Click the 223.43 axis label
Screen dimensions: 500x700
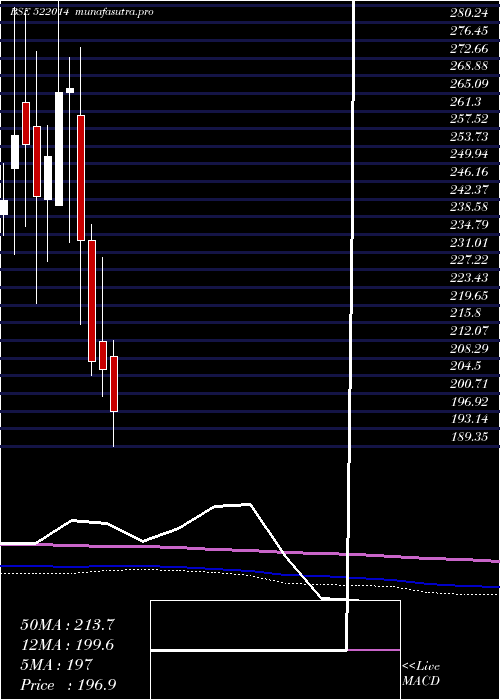tap(469, 278)
